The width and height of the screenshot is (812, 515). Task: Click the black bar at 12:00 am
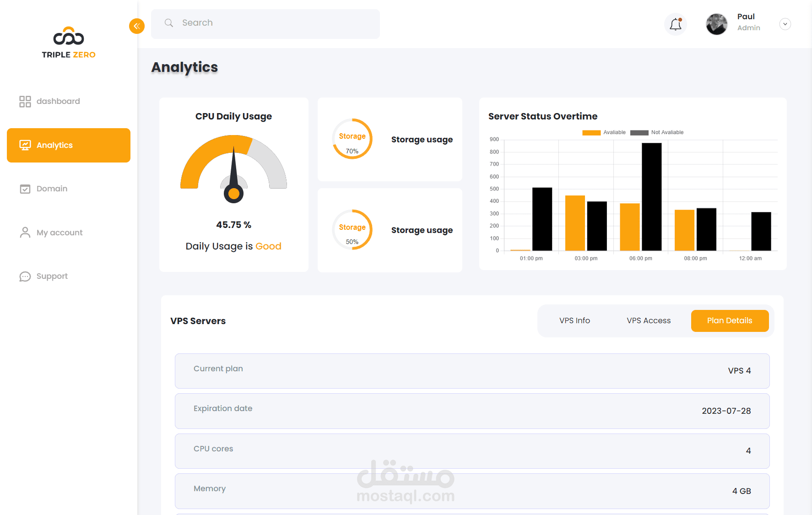coord(761,231)
